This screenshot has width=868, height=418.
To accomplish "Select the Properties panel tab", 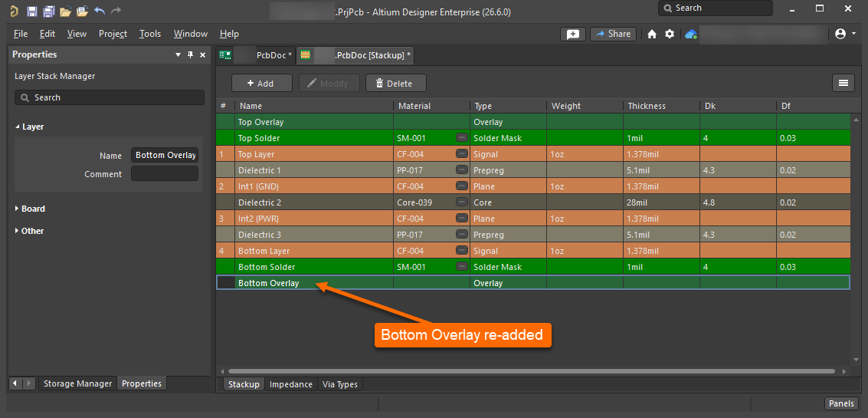I will 142,383.
